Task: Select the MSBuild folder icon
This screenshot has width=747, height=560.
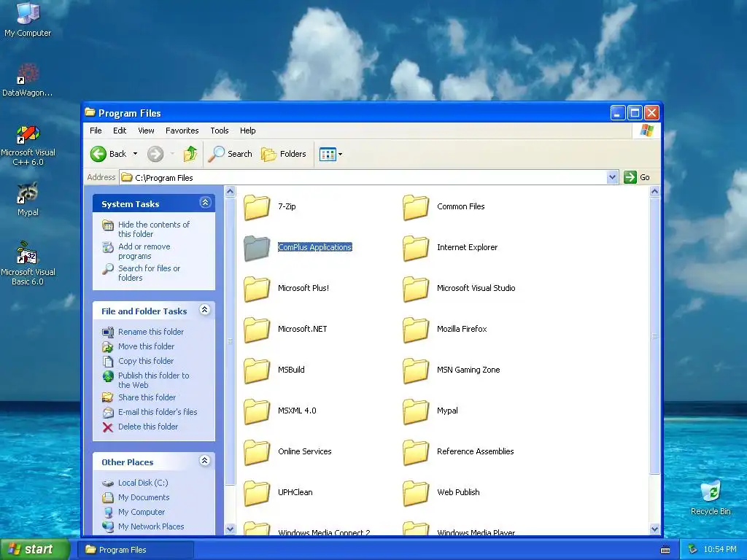Action: pyautogui.click(x=257, y=370)
